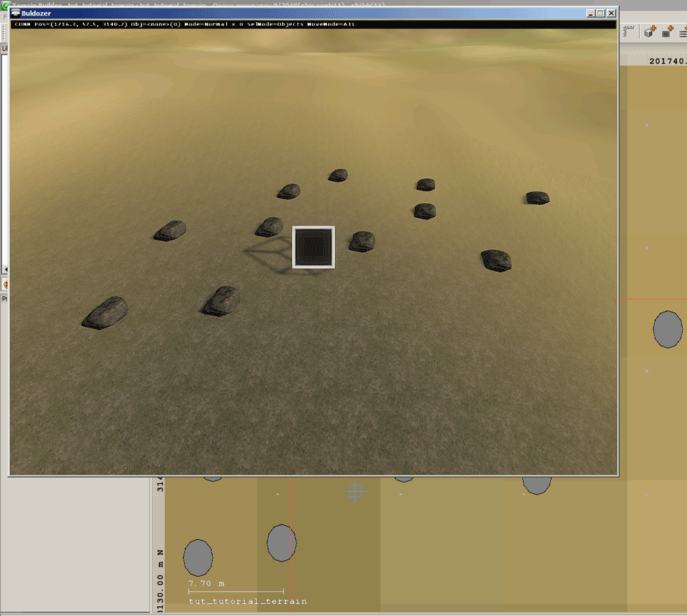Close the Buldozer window
The height and width of the screenshot is (616, 687).
coord(611,13)
